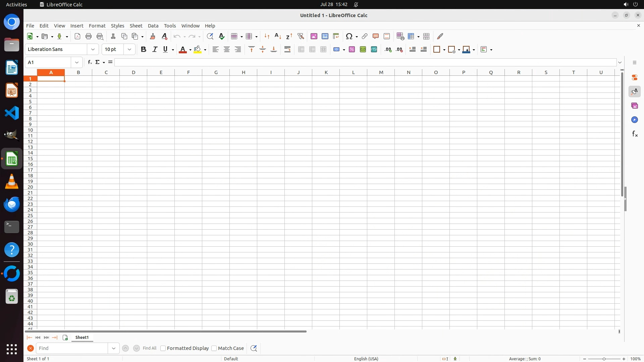The width and height of the screenshot is (644, 362).
Task: Click the Find All button
Action: click(150, 348)
